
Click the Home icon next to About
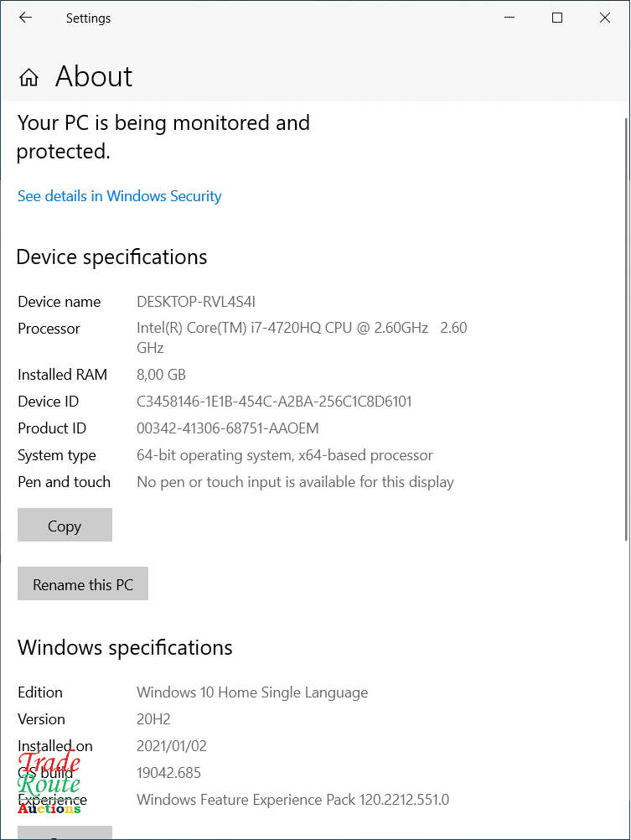[x=28, y=76]
